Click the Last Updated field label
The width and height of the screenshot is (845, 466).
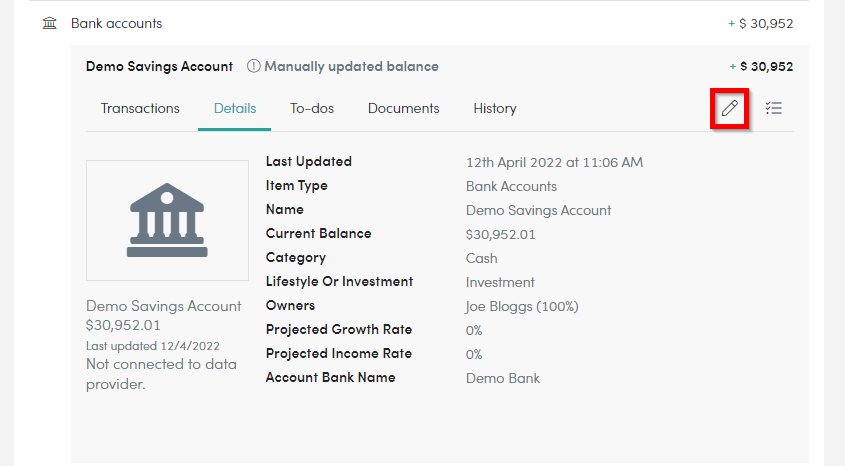click(309, 162)
